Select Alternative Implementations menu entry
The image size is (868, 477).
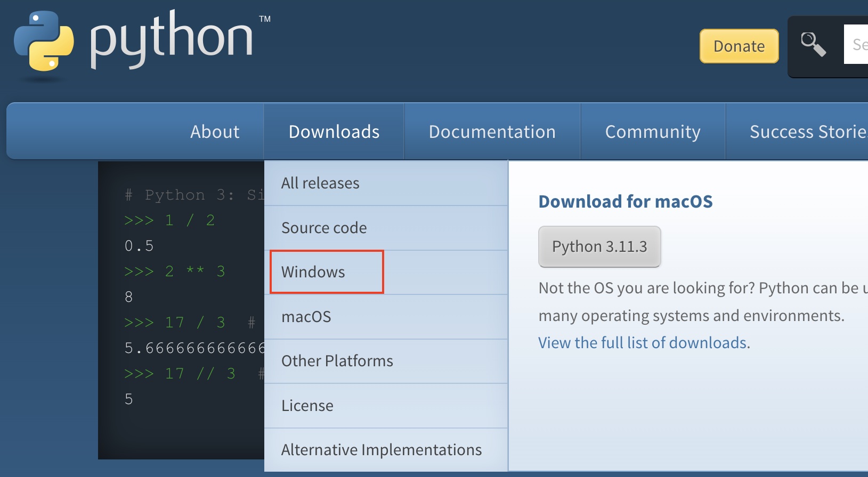(386, 450)
